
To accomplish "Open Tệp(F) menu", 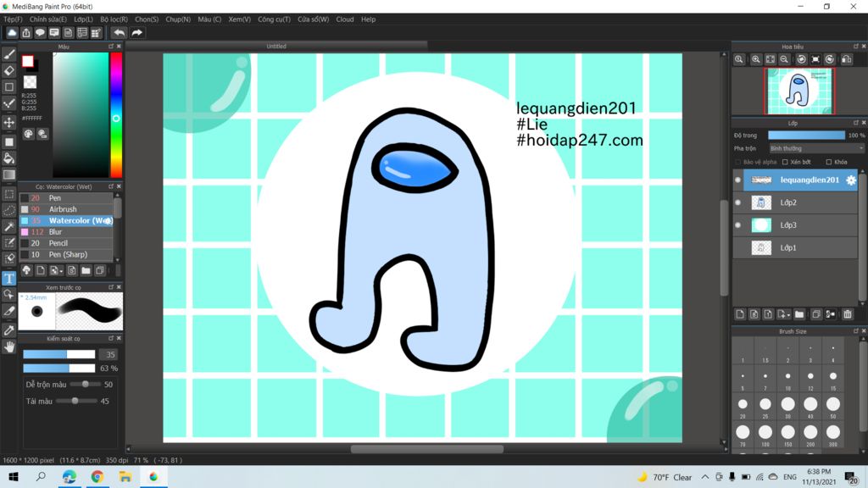I will tap(14, 19).
